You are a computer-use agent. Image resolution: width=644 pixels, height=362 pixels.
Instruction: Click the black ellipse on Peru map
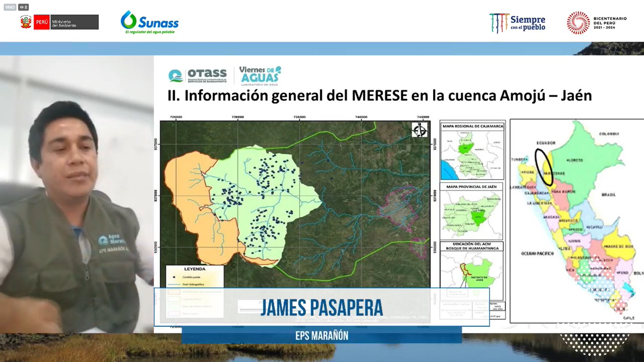point(543,167)
